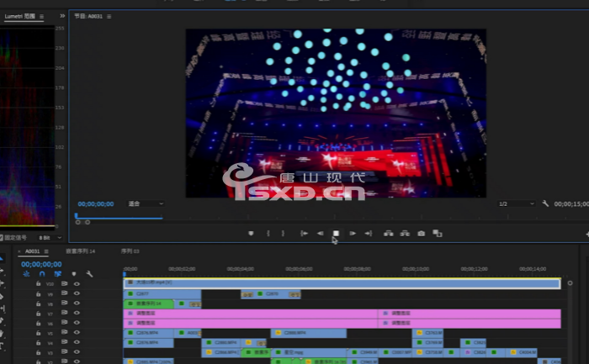Select the Type tool
Screen dimensions: 589x364
coord(2,346)
